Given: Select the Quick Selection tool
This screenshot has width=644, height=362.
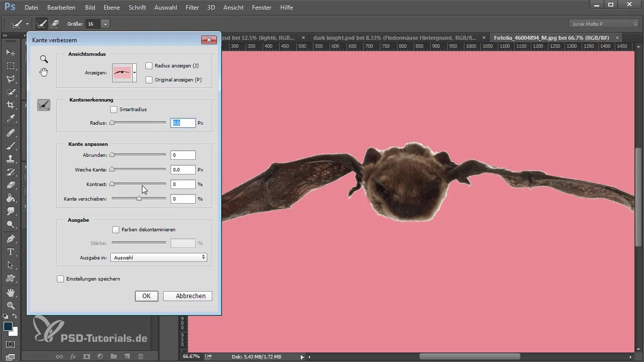Looking at the screenshot, I should (x=10, y=92).
